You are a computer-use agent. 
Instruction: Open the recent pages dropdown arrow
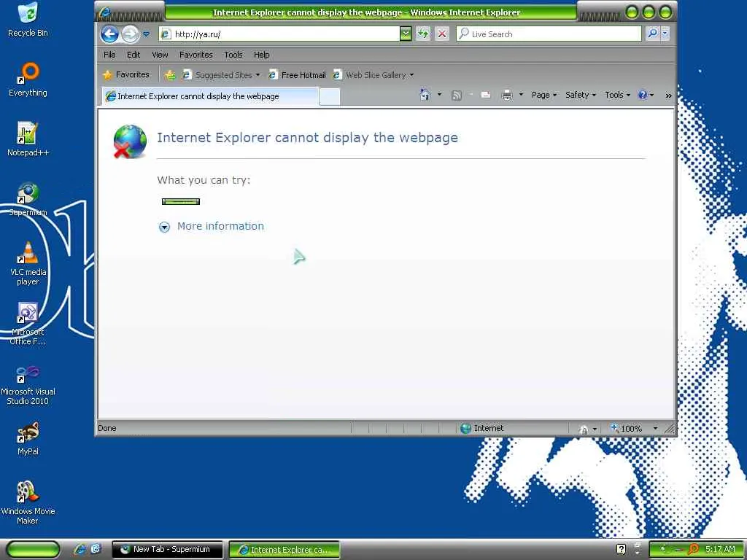point(146,34)
